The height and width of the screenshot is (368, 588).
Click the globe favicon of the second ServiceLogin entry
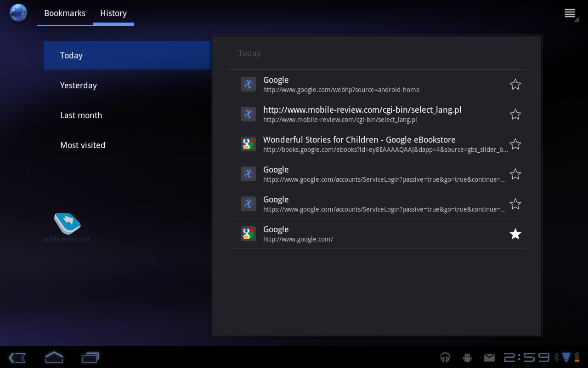(x=249, y=204)
